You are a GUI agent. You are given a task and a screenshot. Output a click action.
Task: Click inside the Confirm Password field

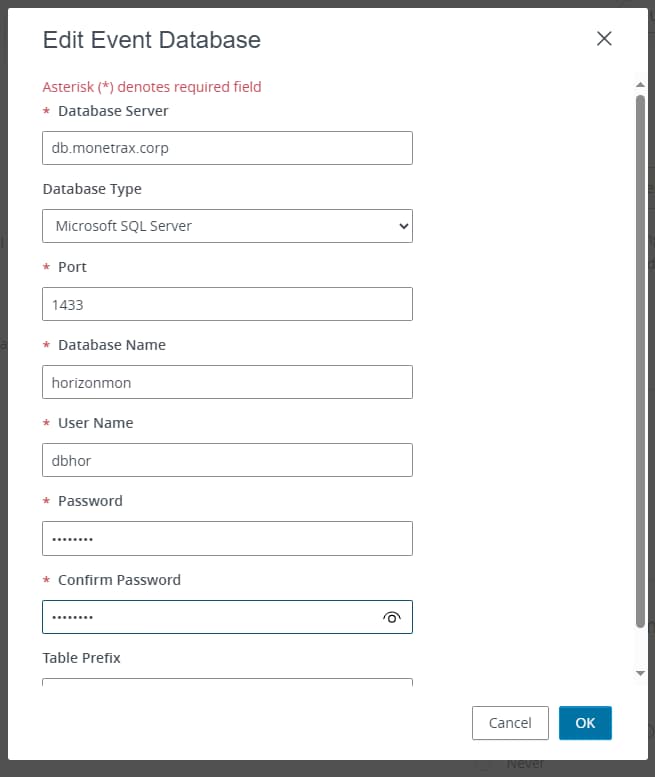pos(210,617)
